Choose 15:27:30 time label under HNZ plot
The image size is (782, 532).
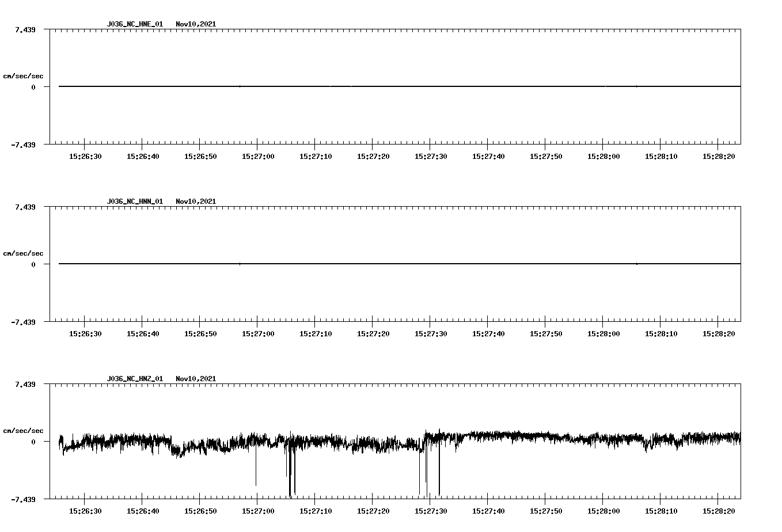(431, 511)
